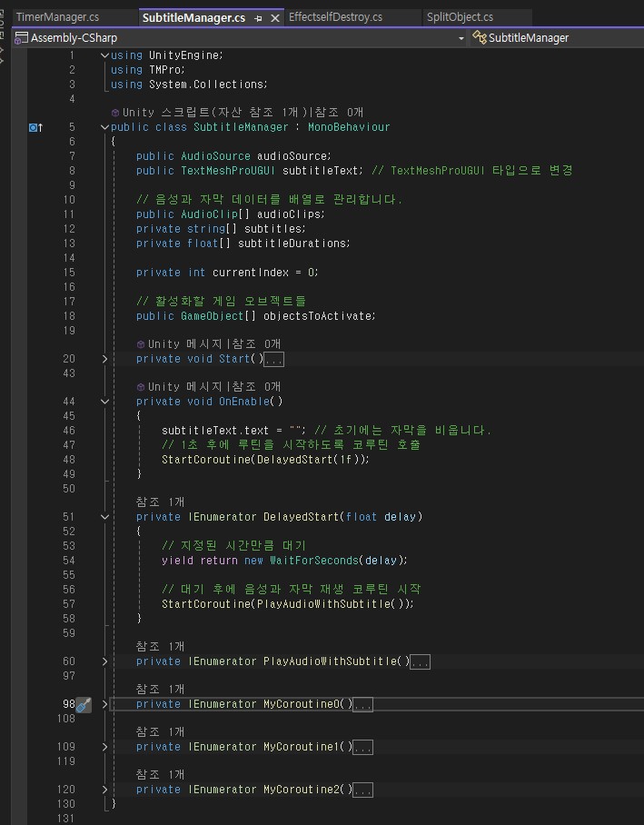The image size is (644, 825).
Task: Expand the collapsed Start() method
Action: pos(104,359)
